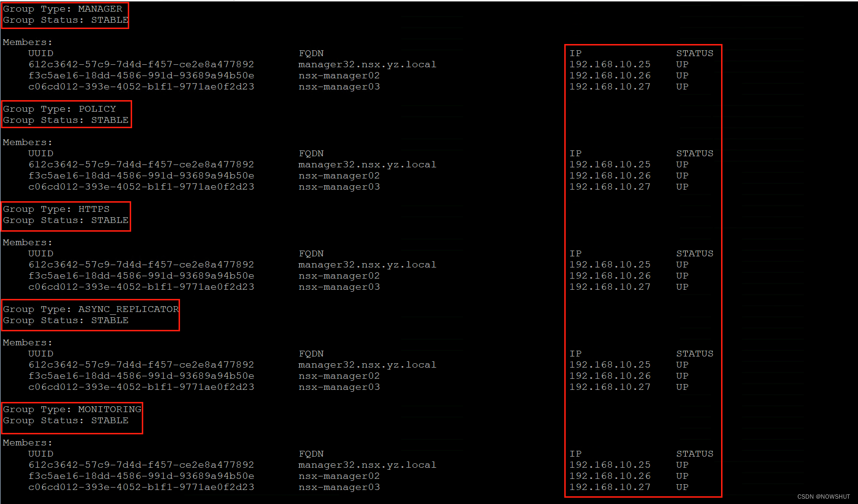Click nsx-manager02 in HTTPS group
The width and height of the screenshot is (858, 504).
point(339,276)
